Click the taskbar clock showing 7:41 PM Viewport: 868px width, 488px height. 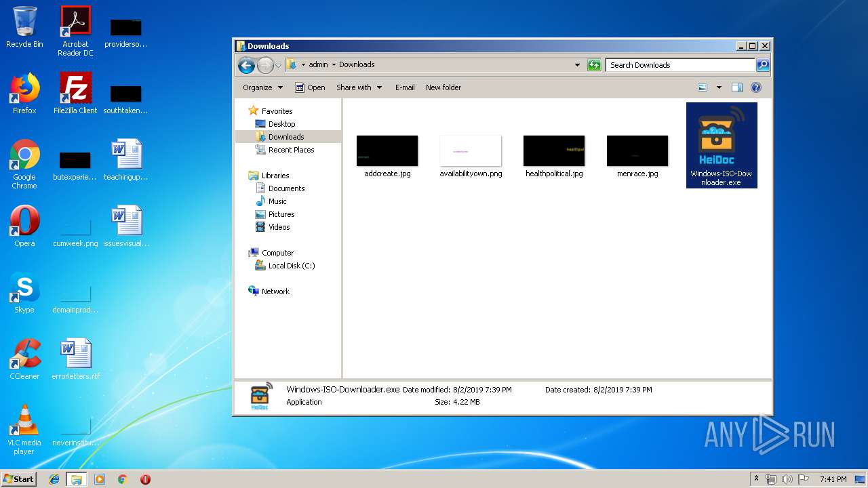coord(833,479)
